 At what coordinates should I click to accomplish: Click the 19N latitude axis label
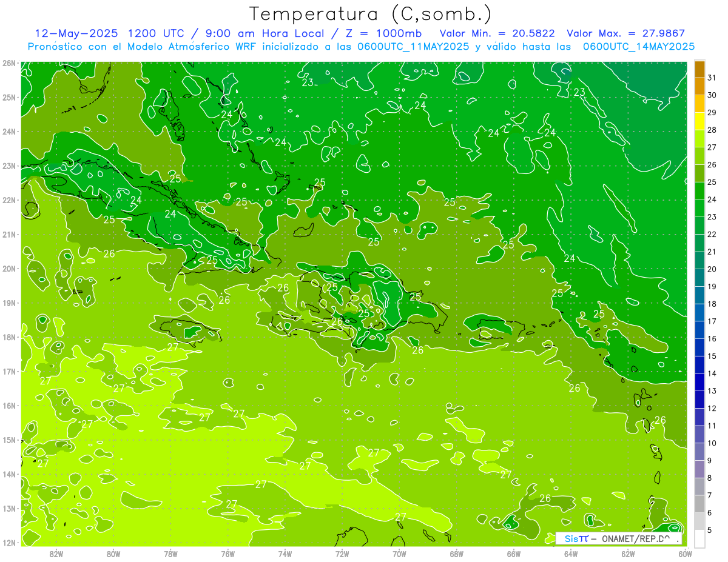pos(8,303)
